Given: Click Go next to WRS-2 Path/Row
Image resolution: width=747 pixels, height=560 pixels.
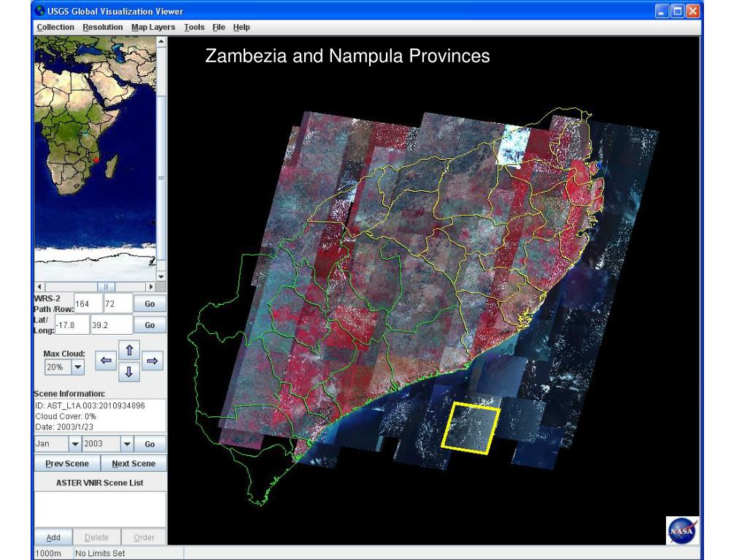Looking at the screenshot, I should click(150, 304).
